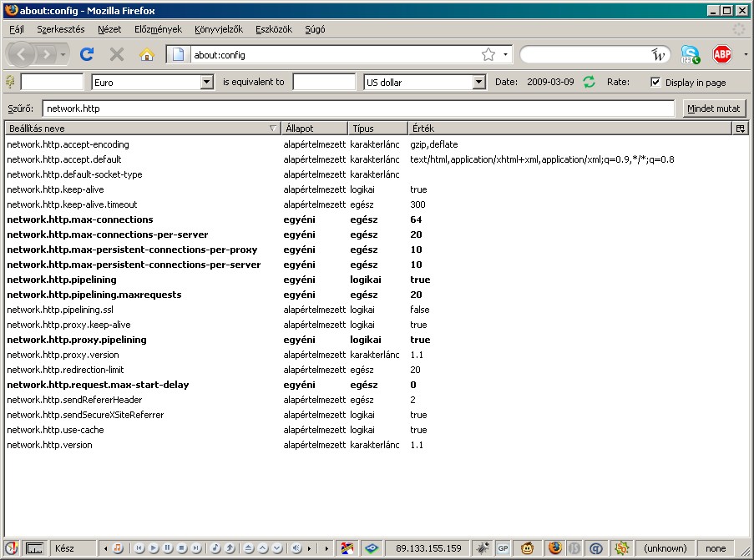Click the Skype toolbar icon

click(690, 54)
